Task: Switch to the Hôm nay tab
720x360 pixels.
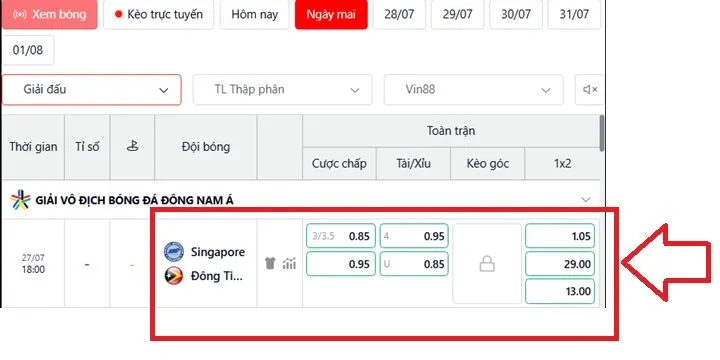Action: click(254, 14)
